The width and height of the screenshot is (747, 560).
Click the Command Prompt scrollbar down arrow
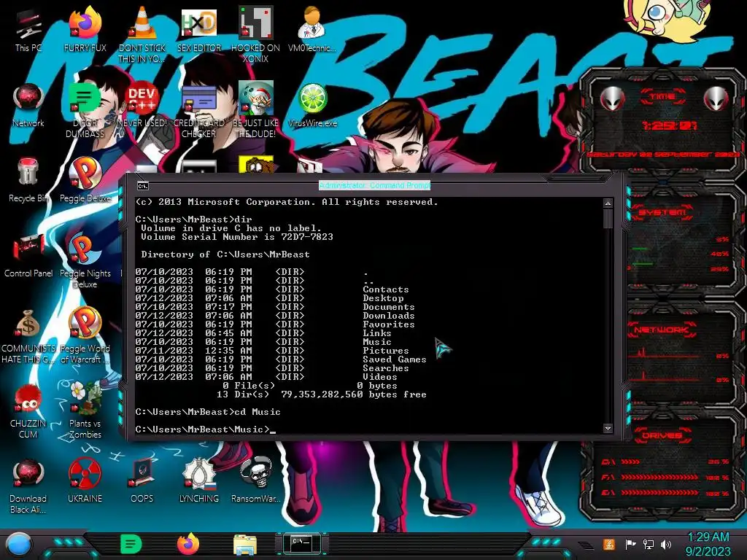point(608,428)
